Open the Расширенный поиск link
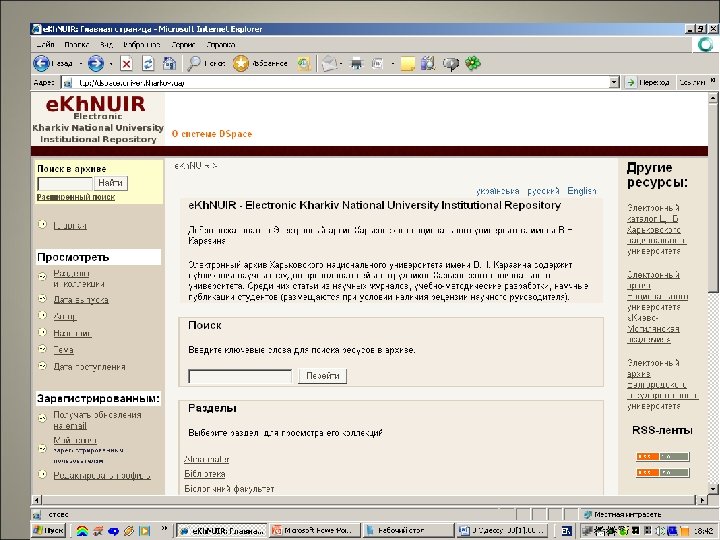 [76, 197]
